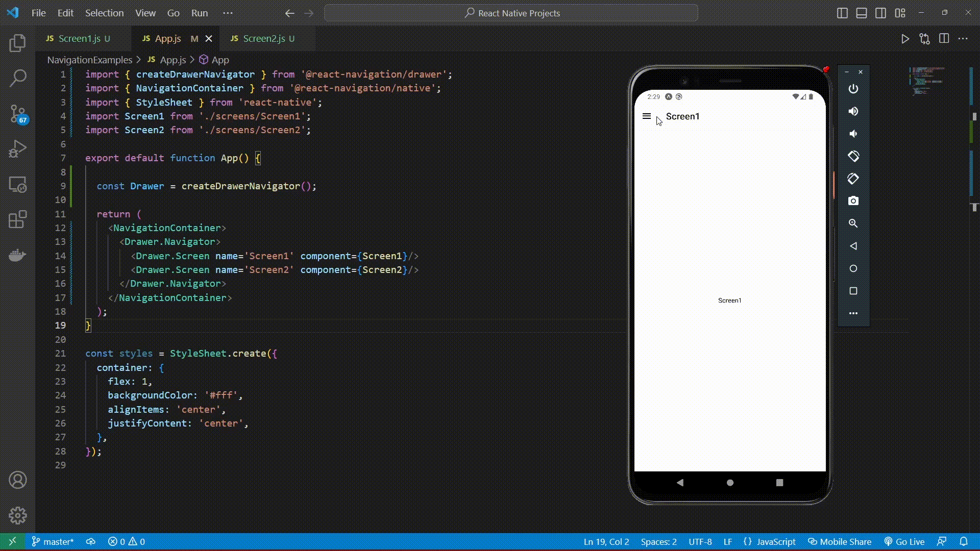The height and width of the screenshot is (551, 980).
Task: Open the Extensions view in the activity bar
Action: click(x=18, y=220)
